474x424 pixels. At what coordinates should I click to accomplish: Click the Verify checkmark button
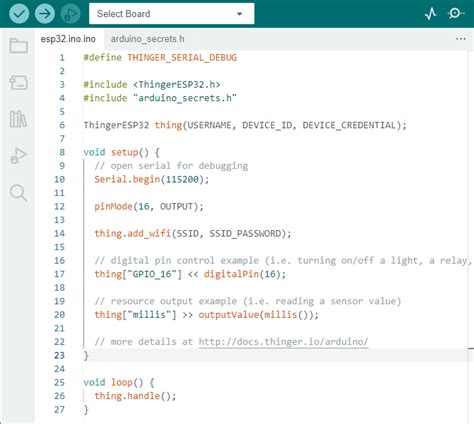point(19,14)
